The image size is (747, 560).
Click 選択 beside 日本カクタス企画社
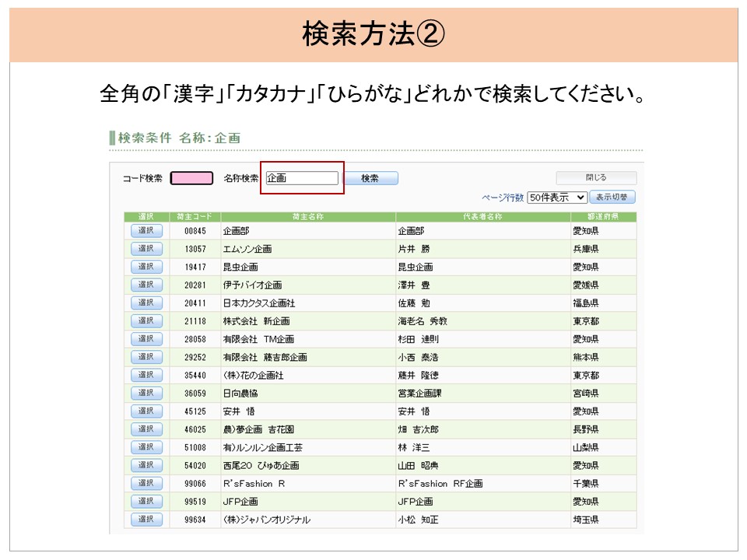point(146,303)
